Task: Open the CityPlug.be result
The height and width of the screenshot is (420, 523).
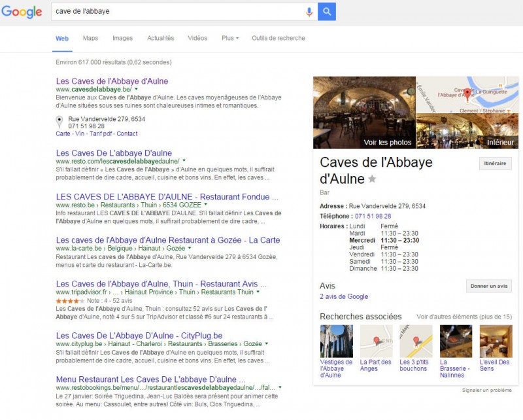Action: [x=139, y=336]
